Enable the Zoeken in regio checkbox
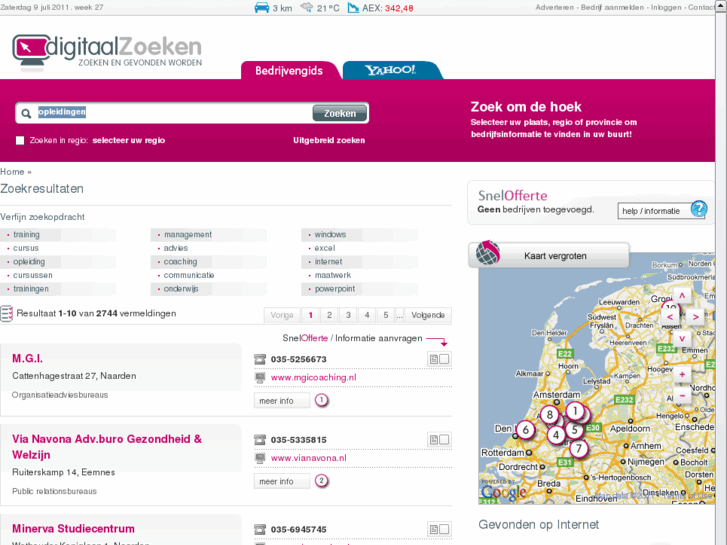Screen dimensions: 727x545 20,141
